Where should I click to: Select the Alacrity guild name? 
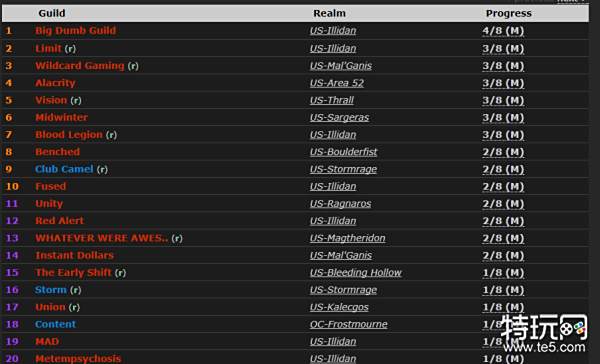pos(55,83)
